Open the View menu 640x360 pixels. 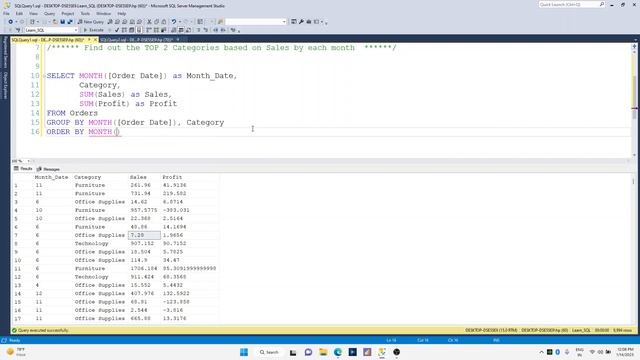(33, 13)
